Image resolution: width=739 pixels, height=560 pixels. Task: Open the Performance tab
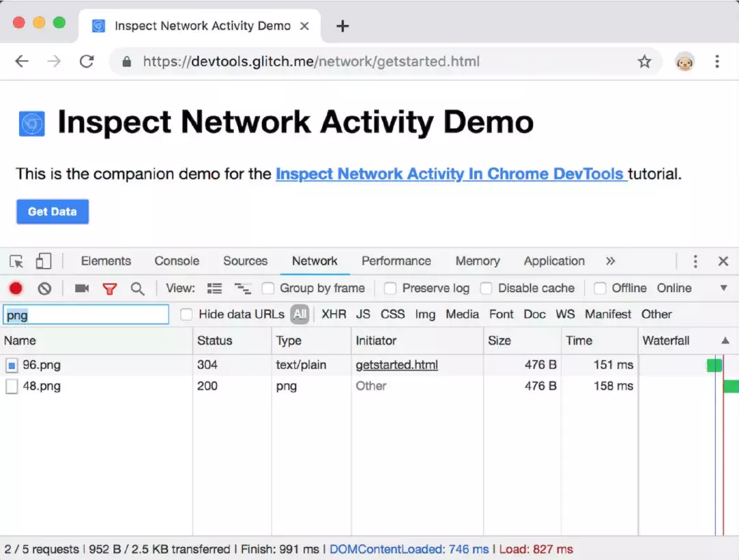[396, 261]
